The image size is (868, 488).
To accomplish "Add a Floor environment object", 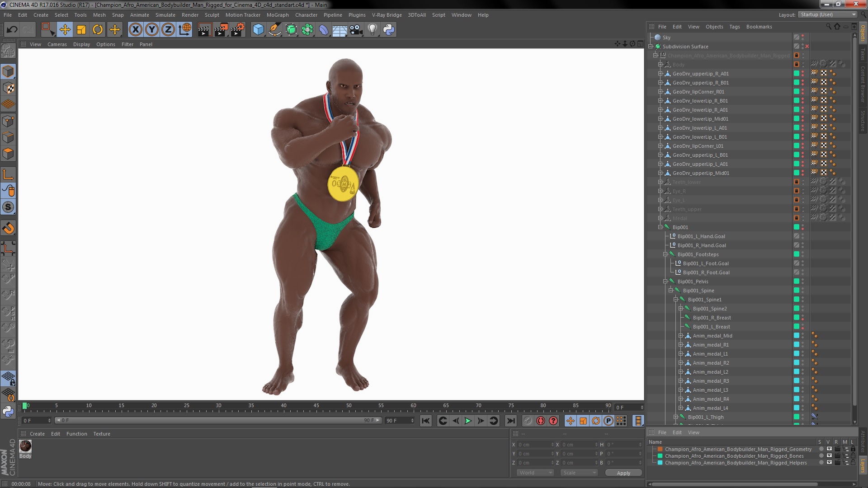I will [340, 30].
